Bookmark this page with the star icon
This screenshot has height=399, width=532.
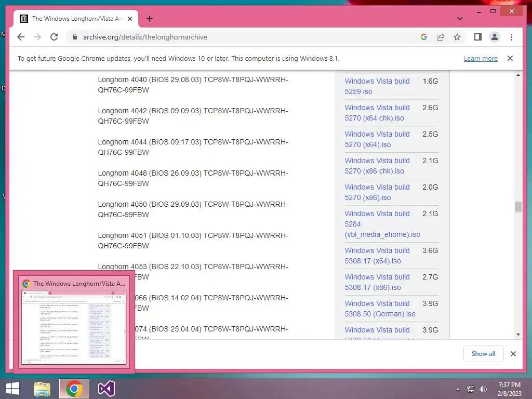pyautogui.click(x=457, y=37)
